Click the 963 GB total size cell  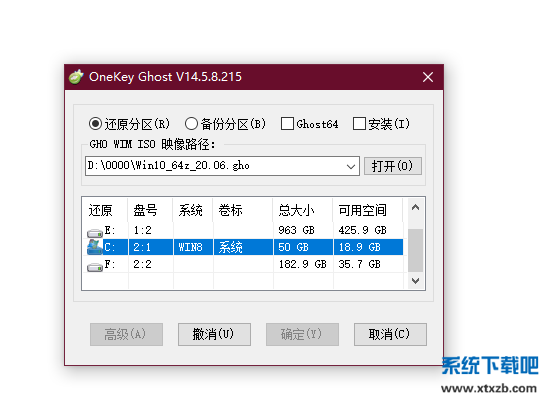(296, 230)
